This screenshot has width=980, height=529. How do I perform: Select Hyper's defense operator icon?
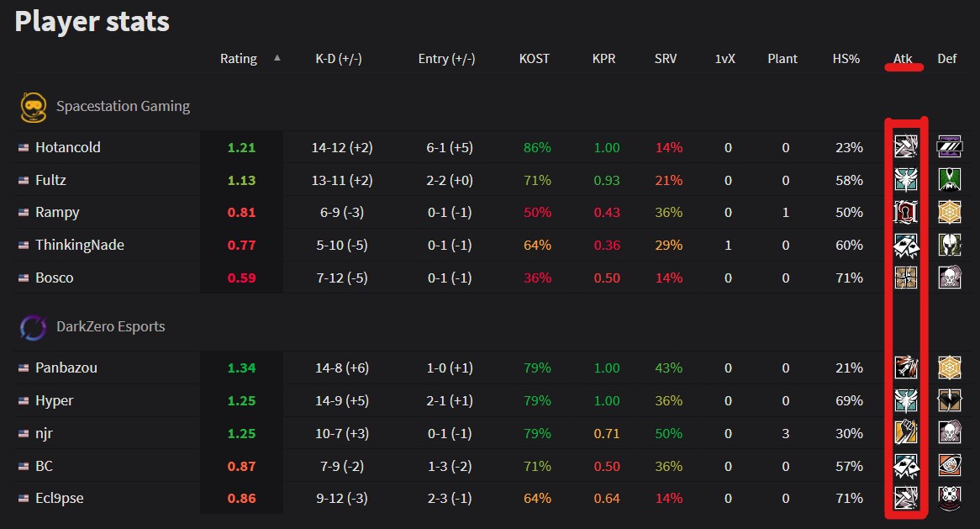pyautogui.click(x=950, y=400)
